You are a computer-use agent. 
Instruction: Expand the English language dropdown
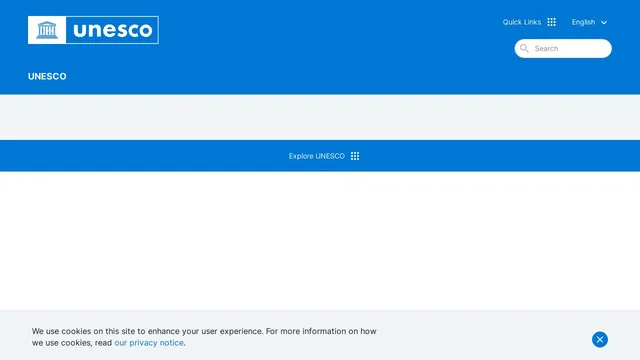589,22
